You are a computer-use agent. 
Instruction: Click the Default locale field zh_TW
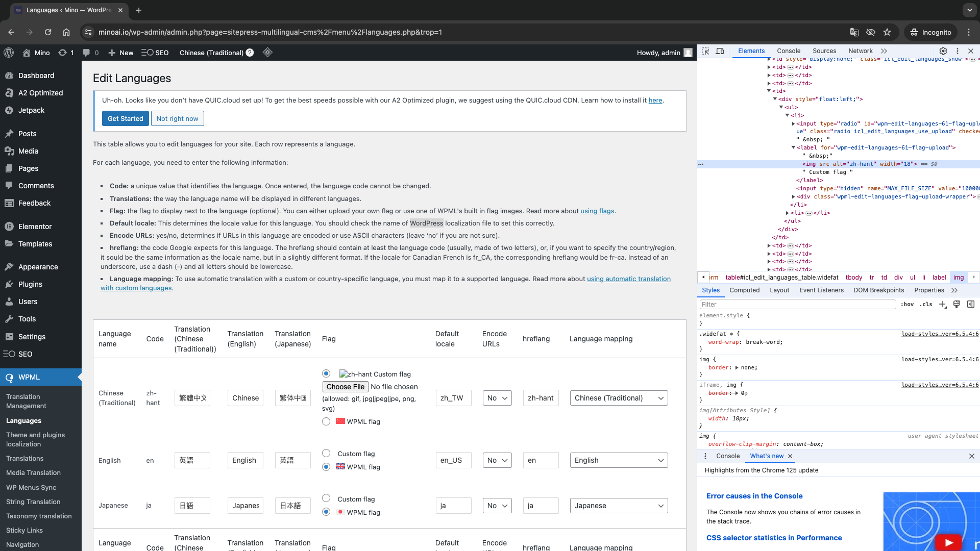coord(453,398)
